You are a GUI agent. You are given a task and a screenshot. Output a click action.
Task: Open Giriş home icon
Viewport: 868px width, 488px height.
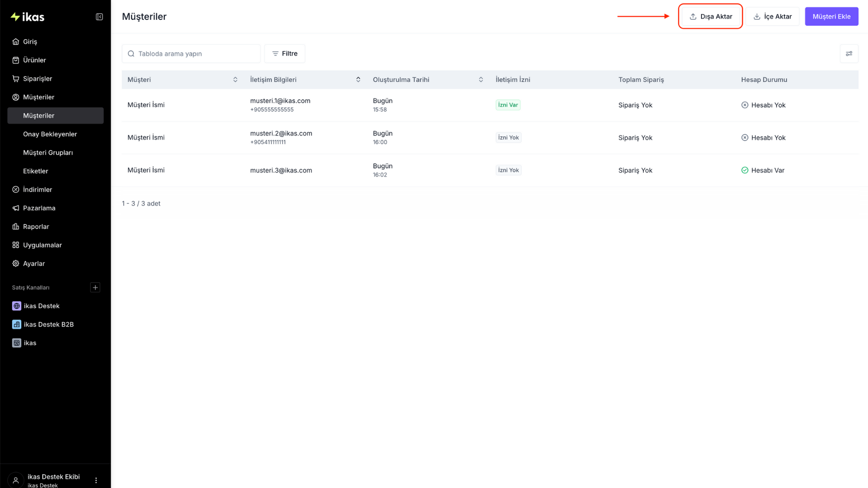coord(16,42)
